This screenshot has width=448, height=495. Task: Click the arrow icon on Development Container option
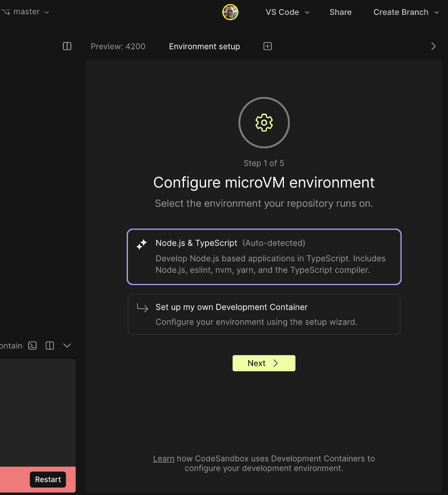pos(142,307)
